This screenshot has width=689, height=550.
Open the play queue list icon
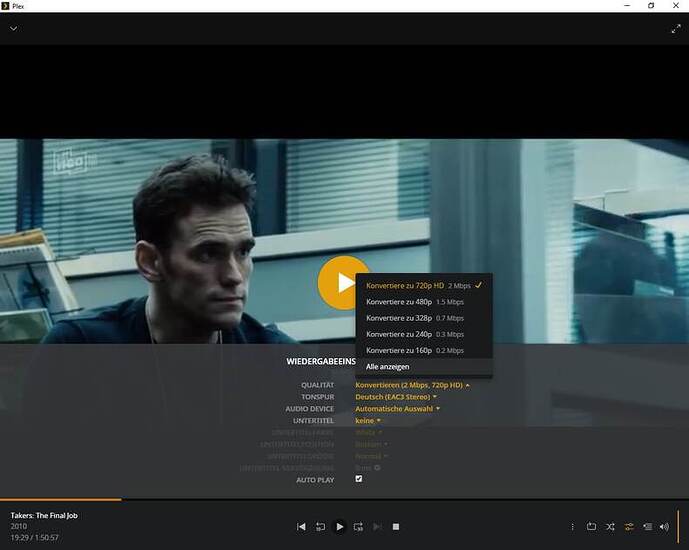[647, 526]
